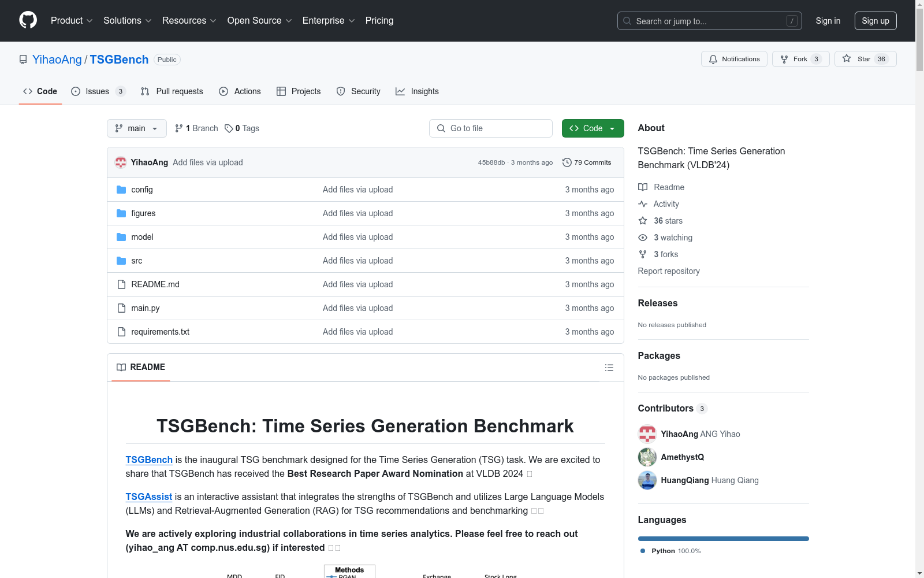Switch to the Pull requests tab

pos(172,91)
